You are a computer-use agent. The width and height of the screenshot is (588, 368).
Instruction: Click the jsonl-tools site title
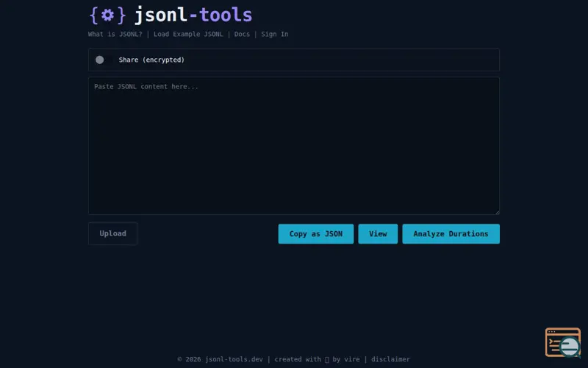[193, 15]
